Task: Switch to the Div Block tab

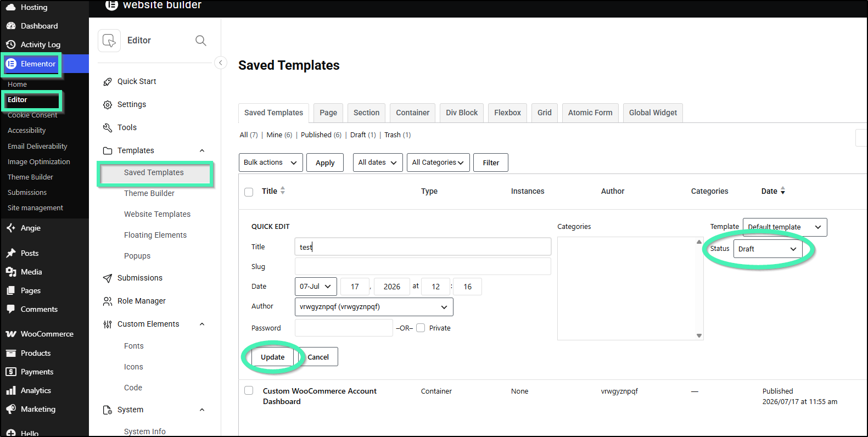Action: pos(462,113)
